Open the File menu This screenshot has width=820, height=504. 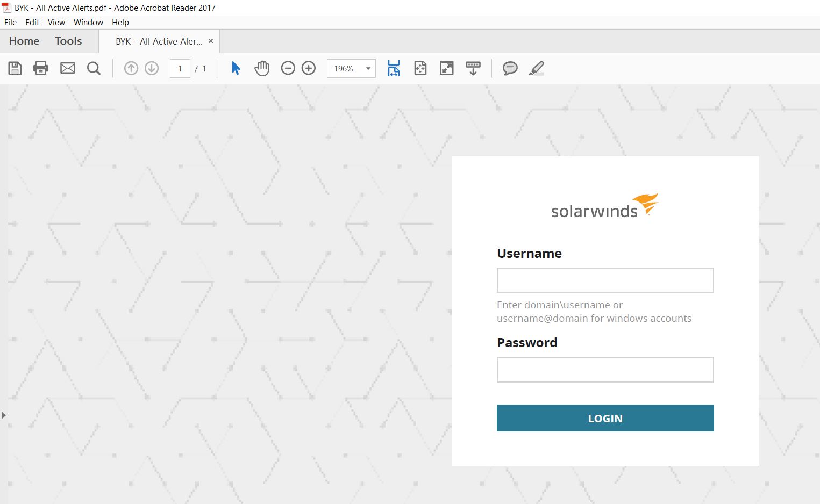click(10, 23)
